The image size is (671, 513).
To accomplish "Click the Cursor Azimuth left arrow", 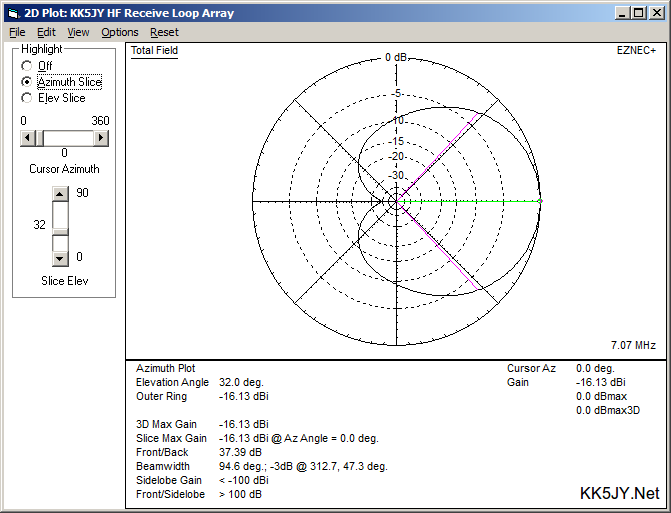I will tap(28, 138).
